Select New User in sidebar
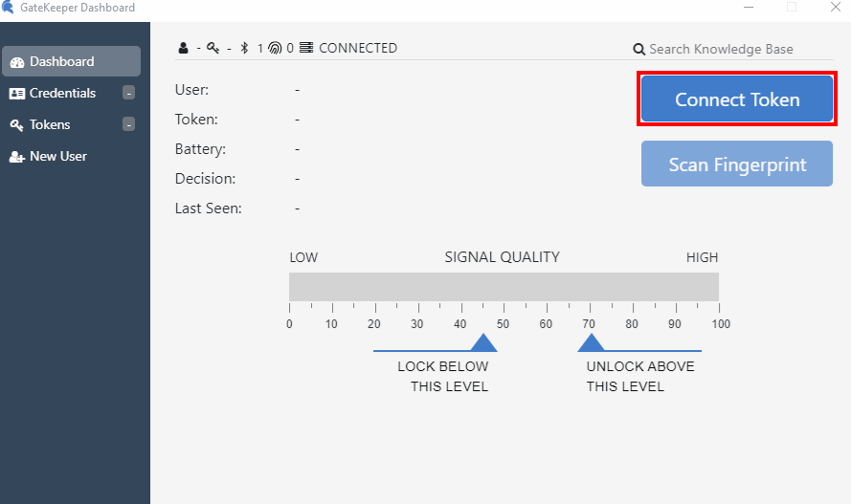 pos(58,156)
